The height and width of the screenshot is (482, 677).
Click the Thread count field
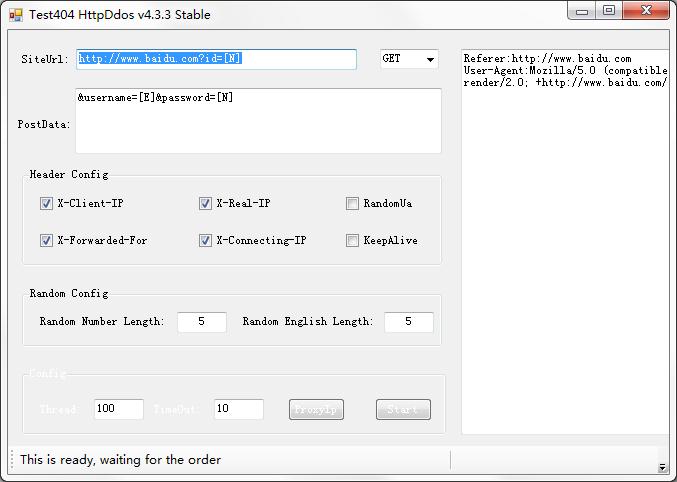tap(118, 409)
